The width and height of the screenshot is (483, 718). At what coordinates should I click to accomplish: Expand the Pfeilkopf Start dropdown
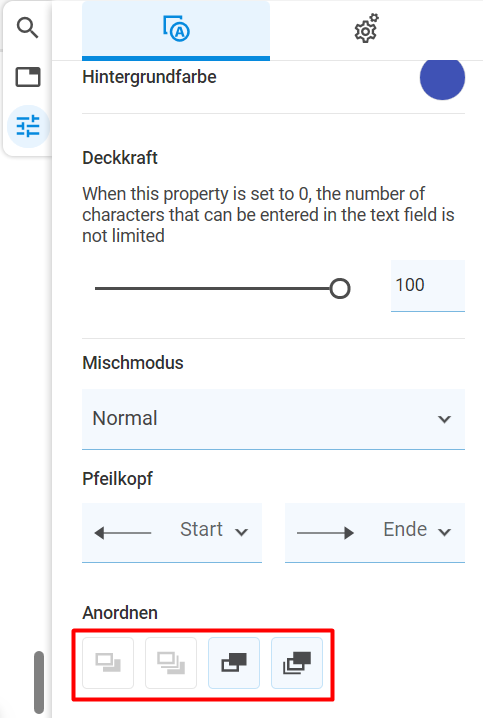tap(172, 532)
